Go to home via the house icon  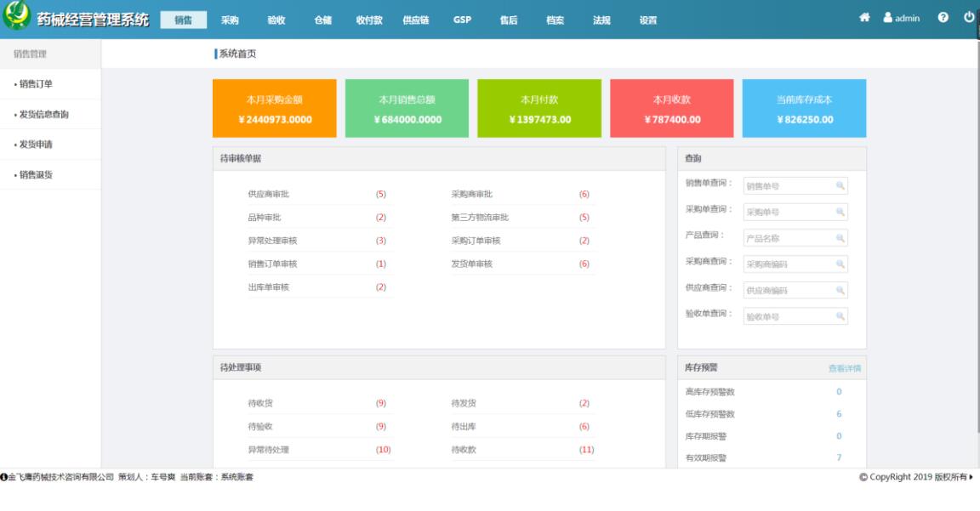click(864, 18)
